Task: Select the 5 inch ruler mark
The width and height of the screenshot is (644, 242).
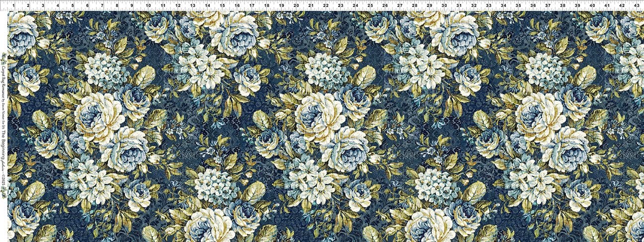Action: coord(73,5)
